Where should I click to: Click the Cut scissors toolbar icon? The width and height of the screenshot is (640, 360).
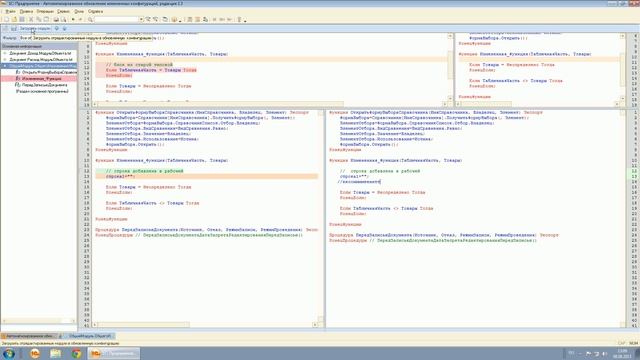pyautogui.click(x=31, y=19)
